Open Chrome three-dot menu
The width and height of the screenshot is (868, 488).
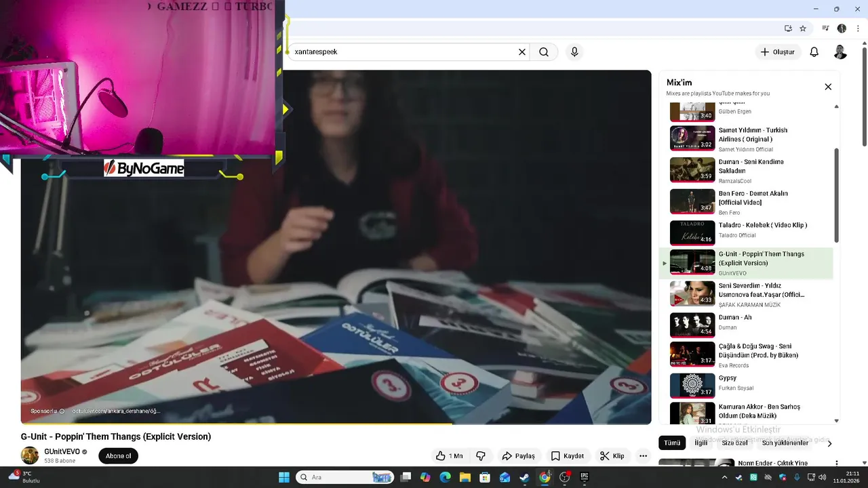tap(858, 28)
